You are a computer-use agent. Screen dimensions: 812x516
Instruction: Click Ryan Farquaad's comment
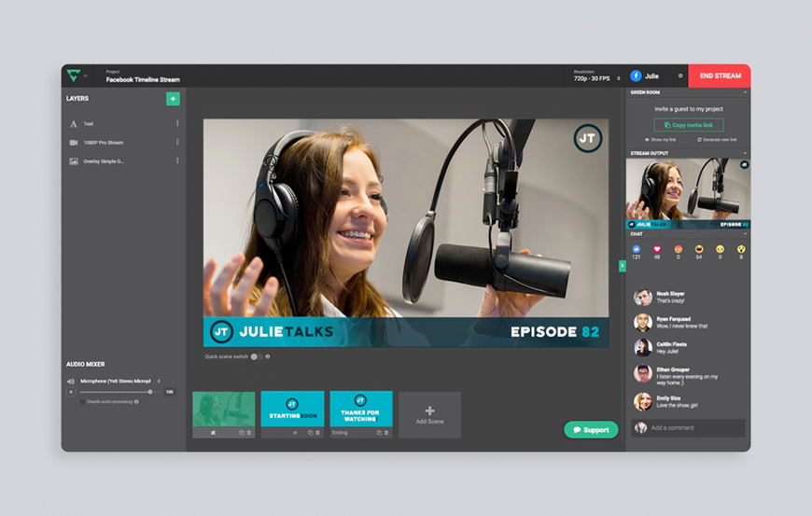(682, 326)
